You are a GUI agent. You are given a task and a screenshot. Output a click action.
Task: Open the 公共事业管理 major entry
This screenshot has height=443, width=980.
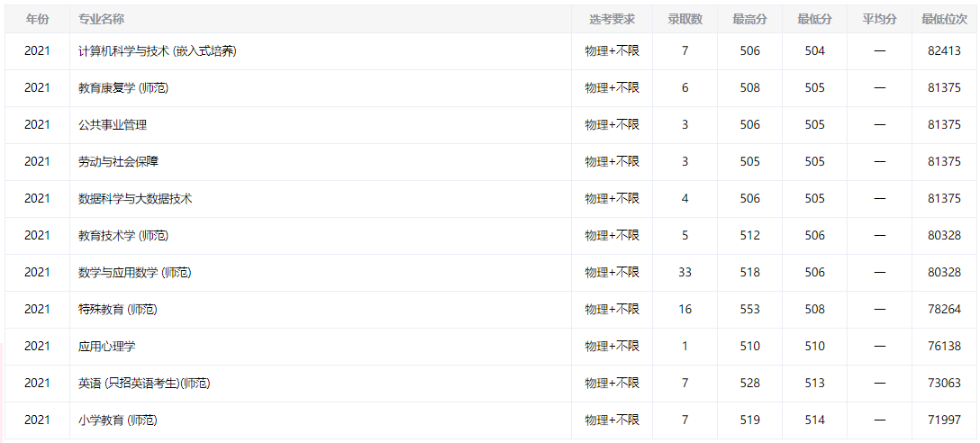click(x=113, y=125)
